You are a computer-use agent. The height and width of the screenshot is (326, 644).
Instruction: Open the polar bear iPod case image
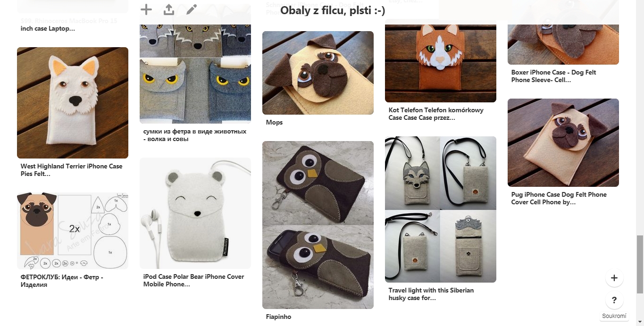tap(195, 213)
